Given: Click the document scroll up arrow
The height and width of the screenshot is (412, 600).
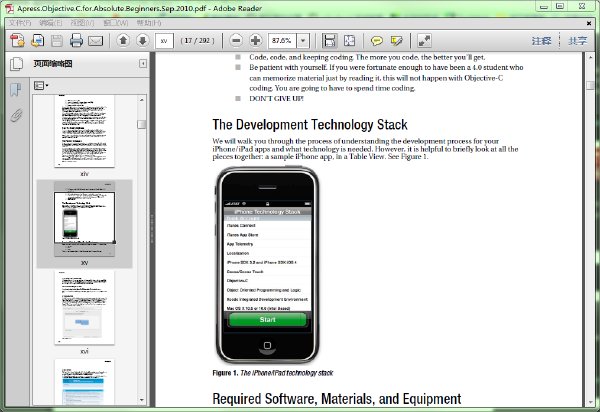Looking at the screenshot, I should point(590,57).
